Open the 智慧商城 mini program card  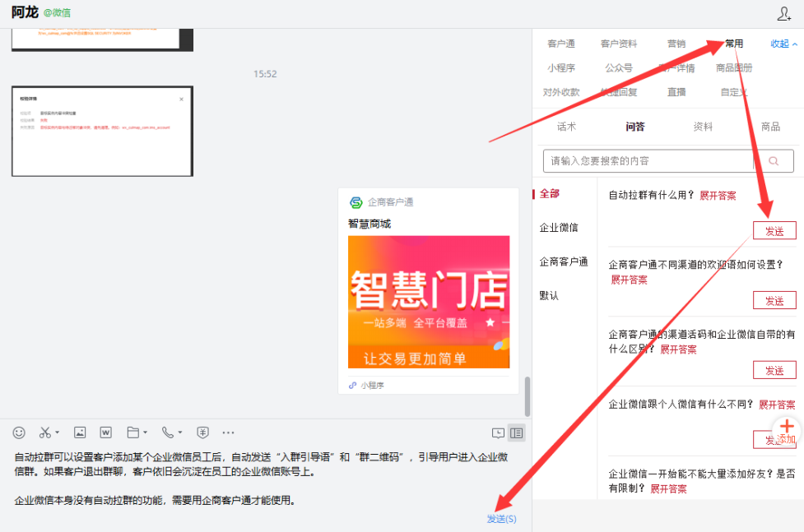tap(428, 290)
